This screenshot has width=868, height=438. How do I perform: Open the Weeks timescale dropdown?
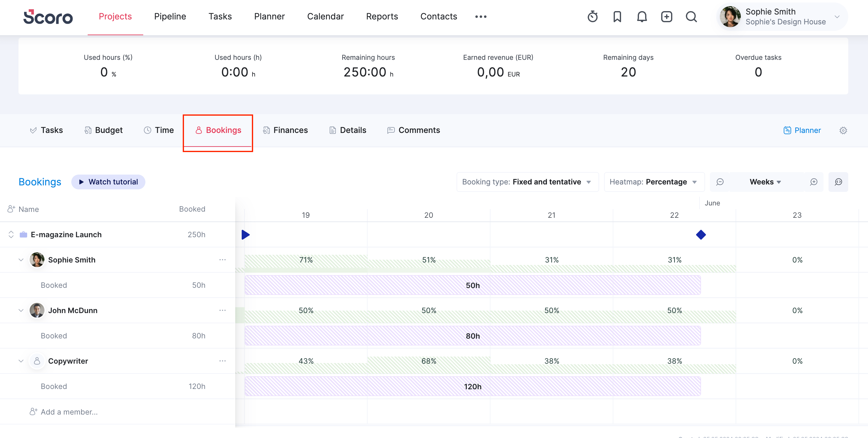point(765,182)
